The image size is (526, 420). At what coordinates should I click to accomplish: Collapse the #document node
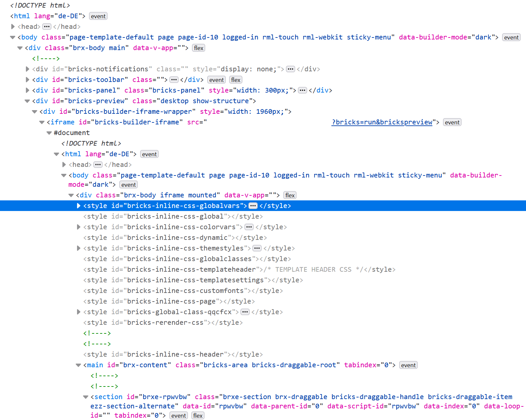coord(49,133)
